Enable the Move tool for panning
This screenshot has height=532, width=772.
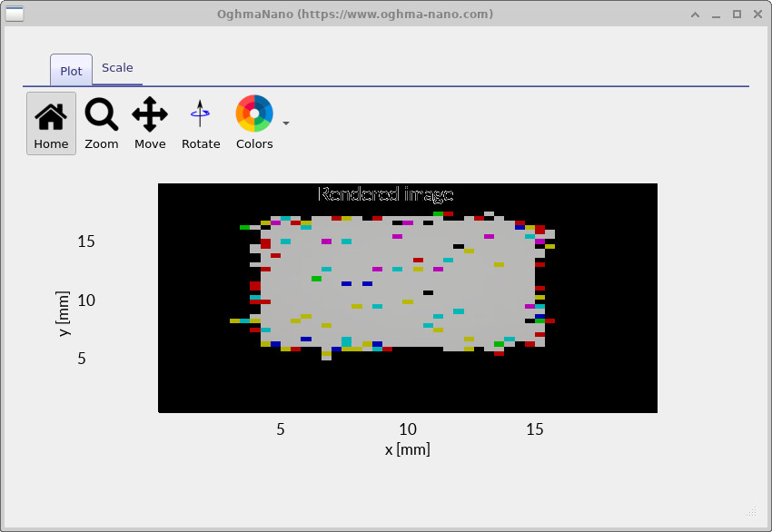(150, 123)
